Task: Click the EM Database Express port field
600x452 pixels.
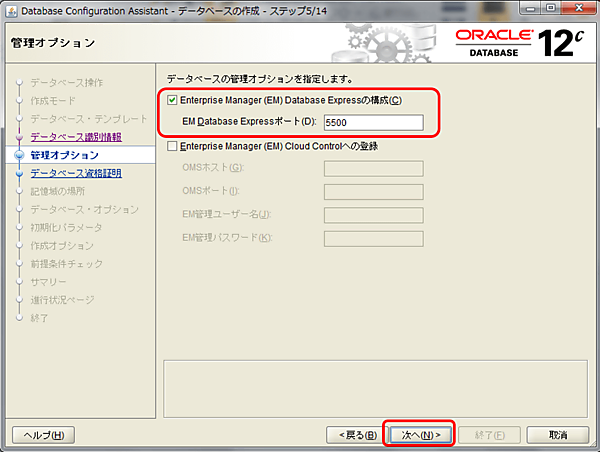Action: click(x=373, y=122)
